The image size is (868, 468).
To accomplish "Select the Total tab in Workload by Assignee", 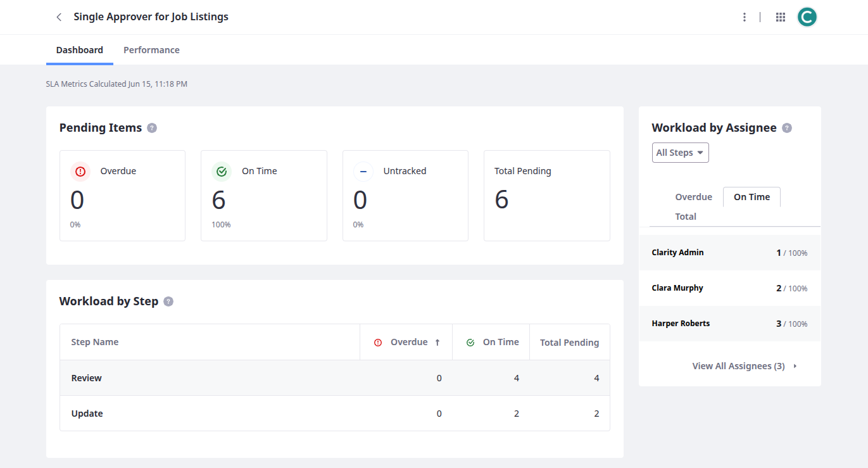I will (686, 217).
